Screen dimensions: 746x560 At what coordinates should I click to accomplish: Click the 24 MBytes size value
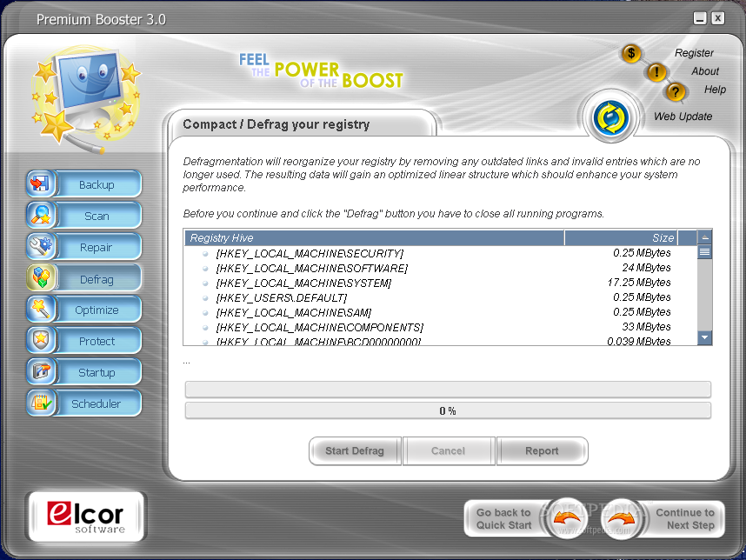646,268
